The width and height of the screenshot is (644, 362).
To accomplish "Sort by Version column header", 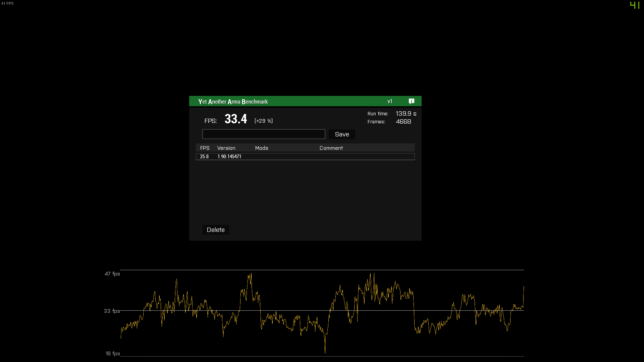I will 226,148.
